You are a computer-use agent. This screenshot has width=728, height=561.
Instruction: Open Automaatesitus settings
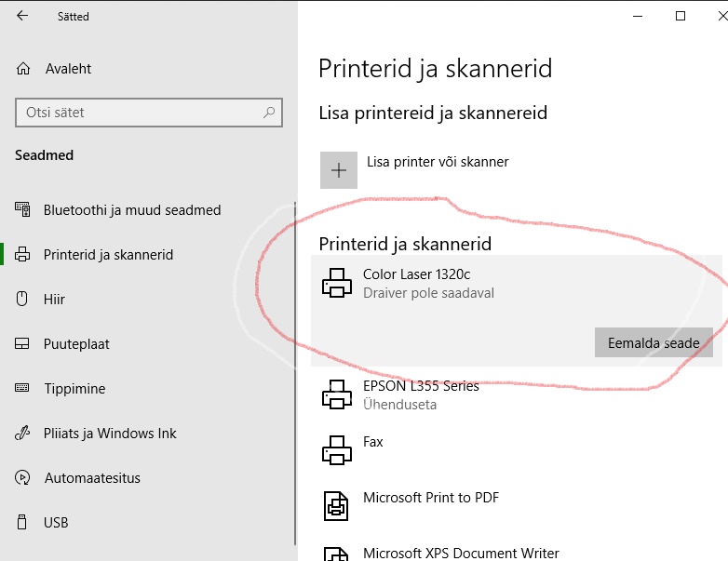[92, 478]
